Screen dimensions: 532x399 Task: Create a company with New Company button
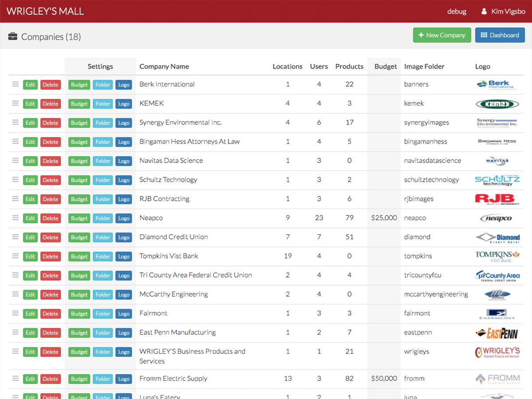(x=442, y=35)
